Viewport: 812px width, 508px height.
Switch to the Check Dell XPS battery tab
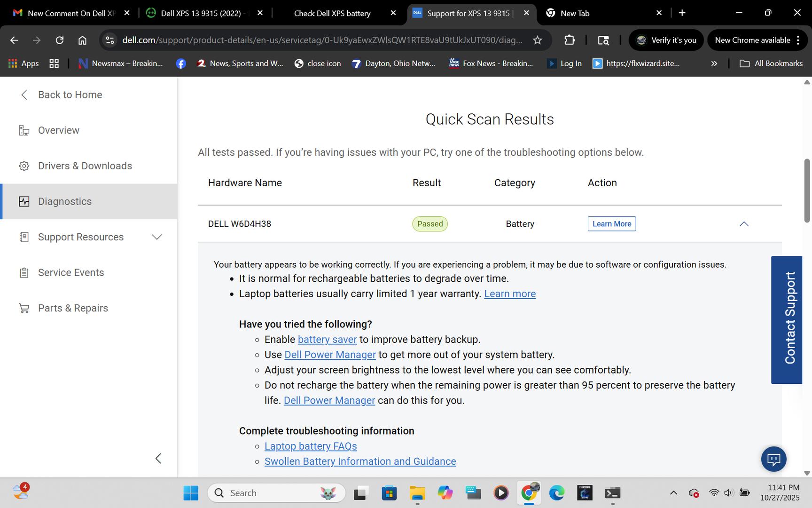click(x=339, y=13)
